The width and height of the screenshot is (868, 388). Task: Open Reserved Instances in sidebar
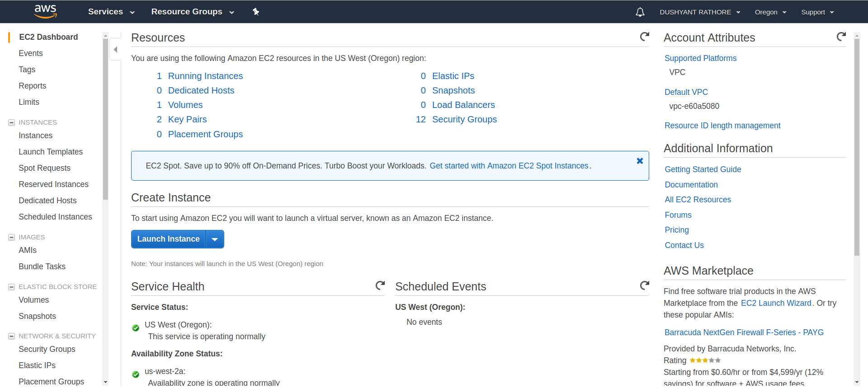click(54, 184)
